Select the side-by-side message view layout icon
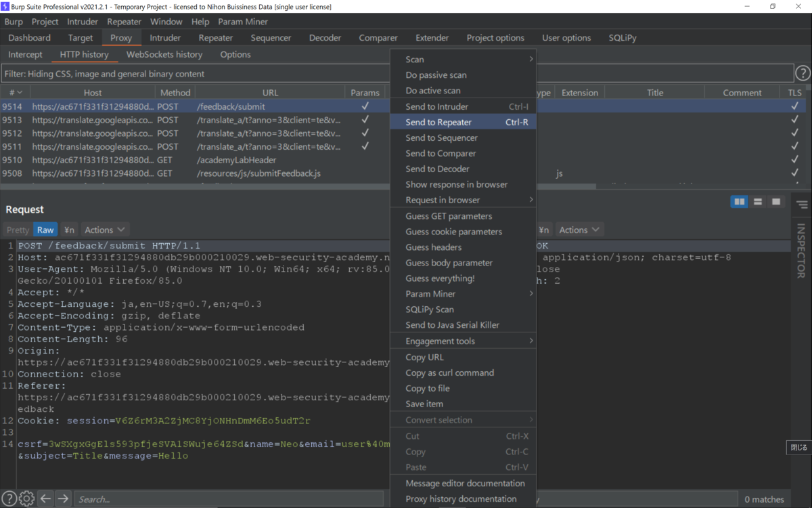Screen dimensions: 812x508 point(739,201)
